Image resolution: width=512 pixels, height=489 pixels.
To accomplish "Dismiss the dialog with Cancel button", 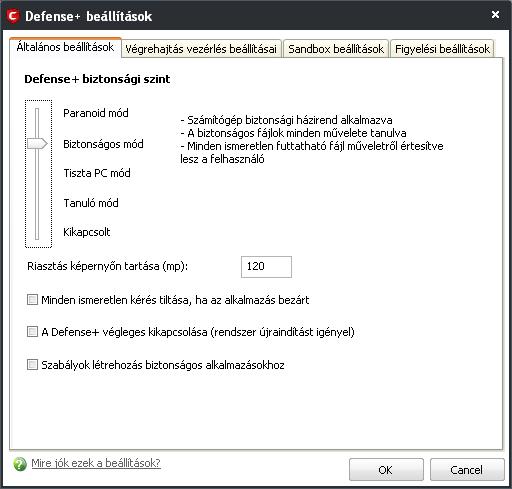I will pos(467,470).
